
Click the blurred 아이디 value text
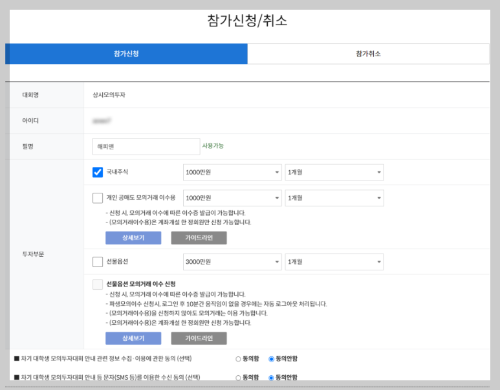coord(102,121)
